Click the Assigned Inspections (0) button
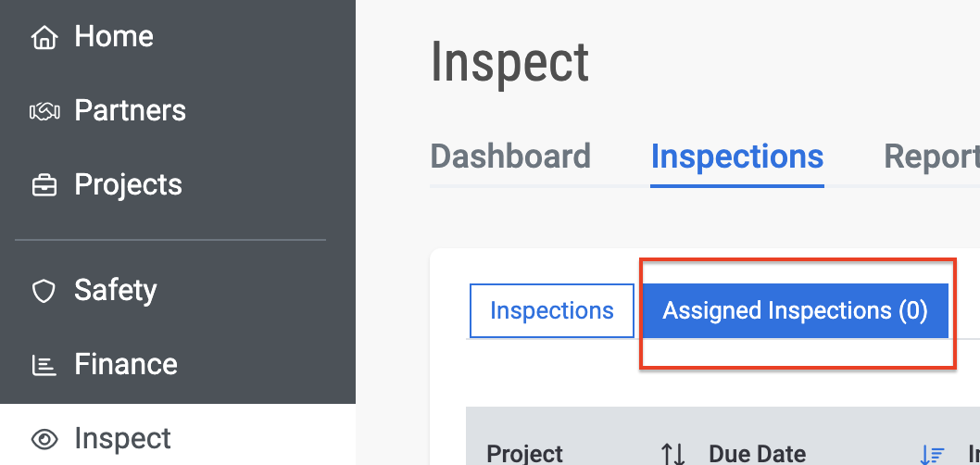This screenshot has width=980, height=465. (795, 310)
